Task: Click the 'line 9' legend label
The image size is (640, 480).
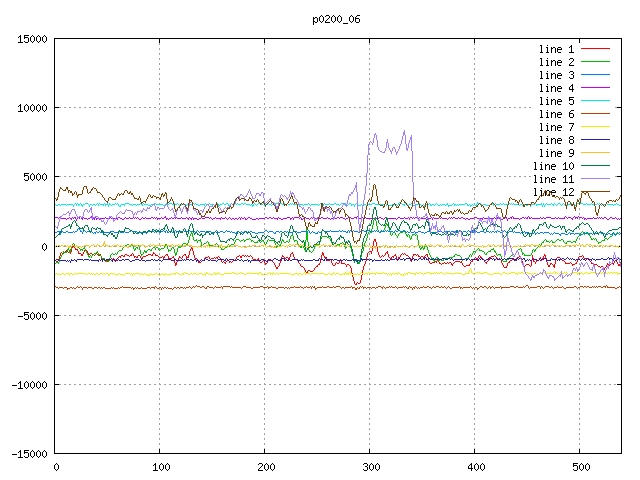Action: click(x=556, y=153)
